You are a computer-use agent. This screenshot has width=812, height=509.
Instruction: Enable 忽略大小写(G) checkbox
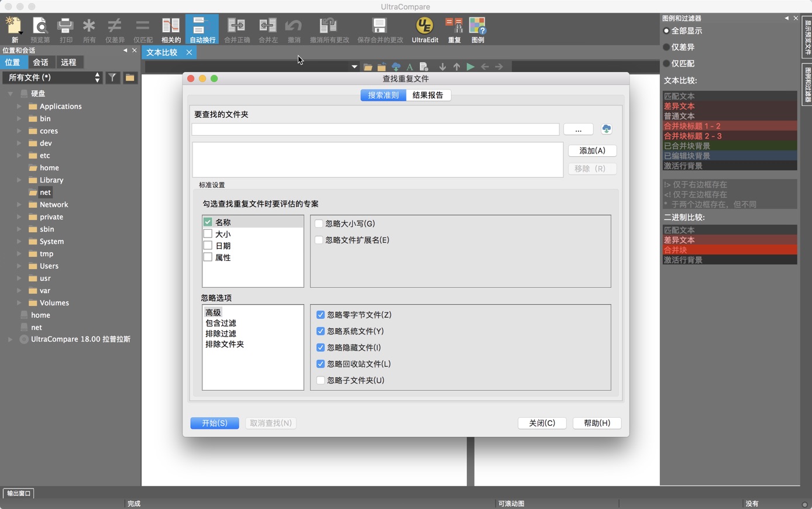point(319,223)
